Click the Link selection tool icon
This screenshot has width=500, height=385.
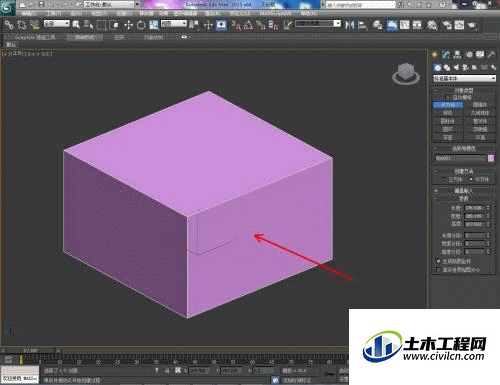9,25
